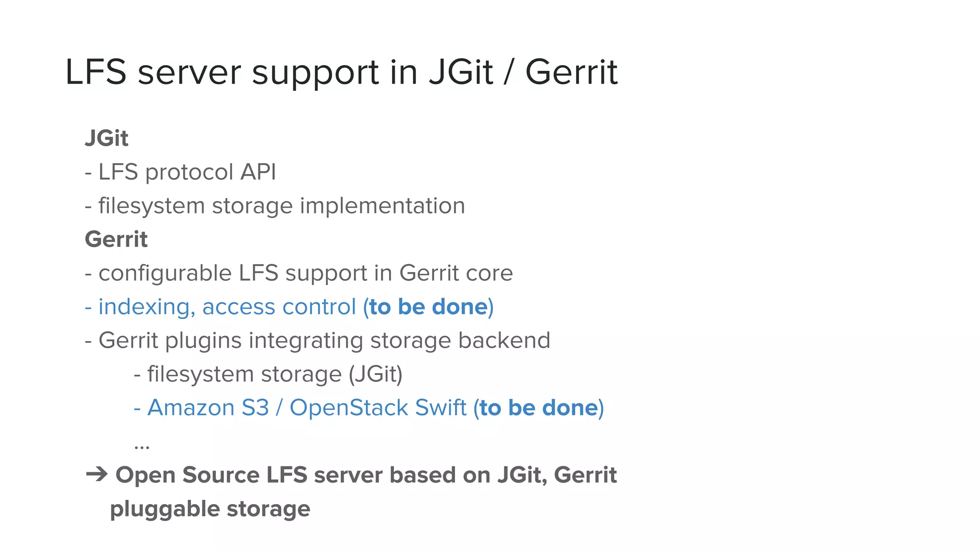Click the bold "pluggable storage" text
This screenshot has height=551, width=980.
210,509
